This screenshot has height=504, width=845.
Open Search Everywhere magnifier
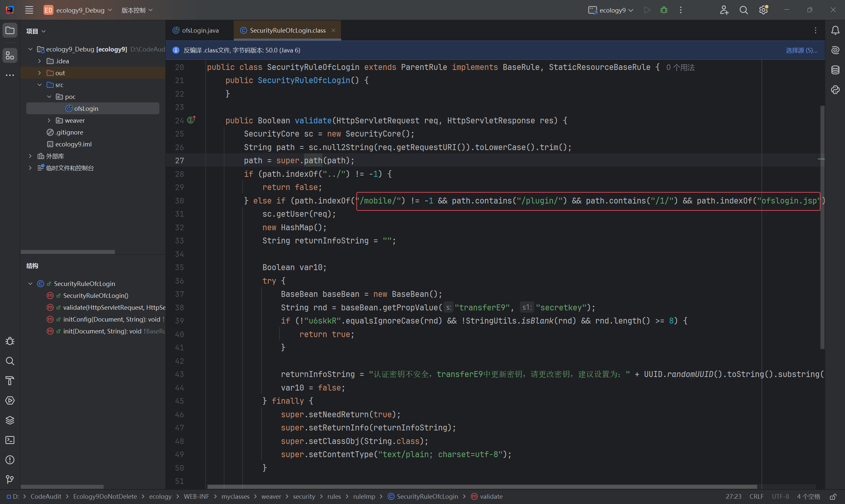pos(744,10)
